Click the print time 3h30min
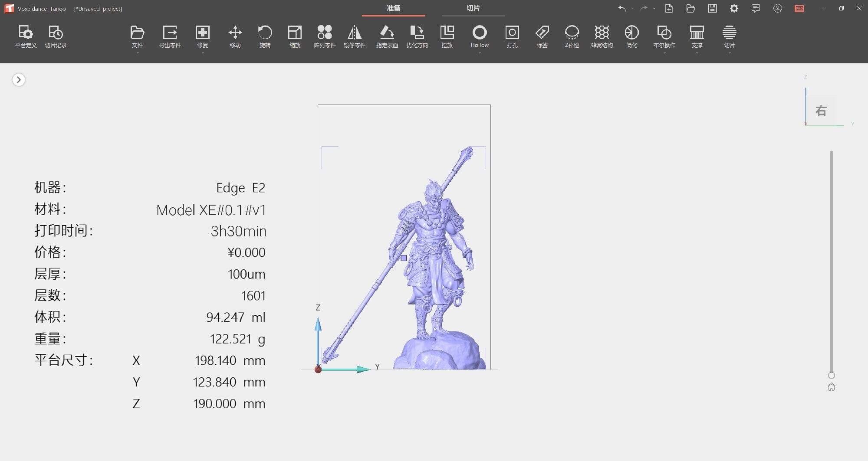Screen dimensions: 868x461 point(238,231)
